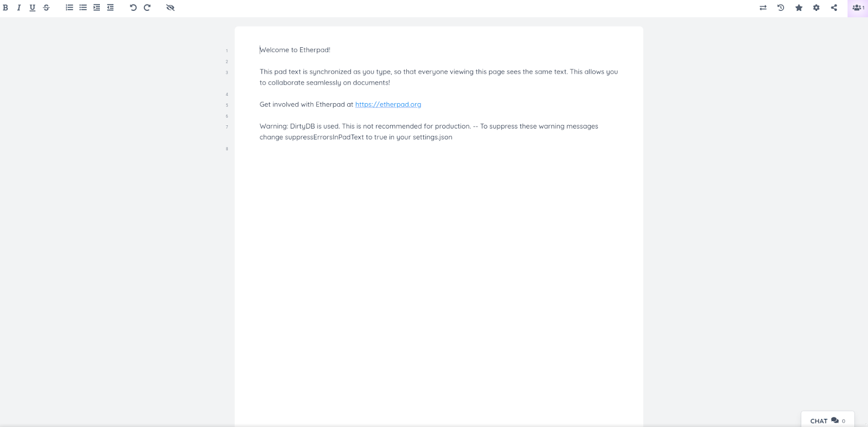The width and height of the screenshot is (868, 427).
Task: Redo the last edit
Action: [147, 8]
